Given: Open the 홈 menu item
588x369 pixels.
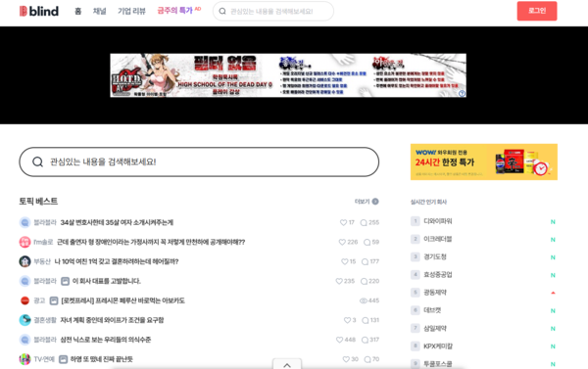Looking at the screenshot, I should coord(78,11).
